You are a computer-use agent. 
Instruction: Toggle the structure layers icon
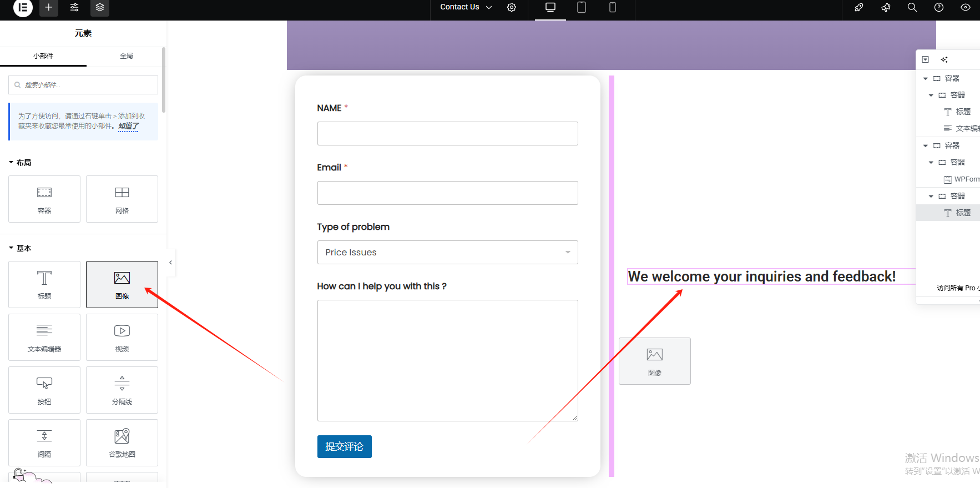[100, 8]
